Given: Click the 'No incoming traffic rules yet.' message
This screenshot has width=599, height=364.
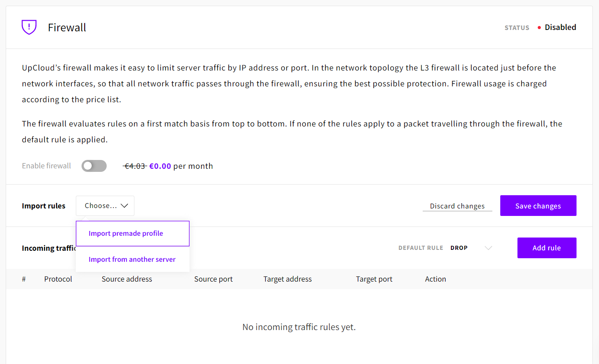Looking at the screenshot, I should pos(299,327).
